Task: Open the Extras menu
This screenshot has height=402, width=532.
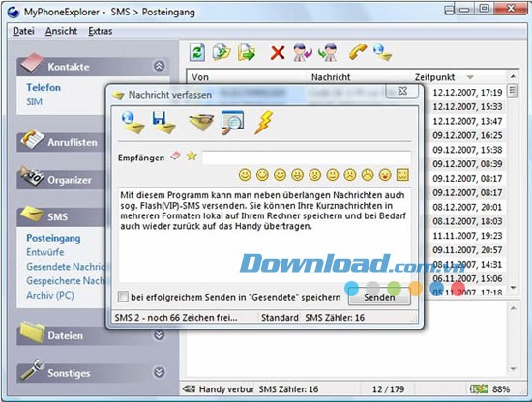Action: tap(100, 31)
